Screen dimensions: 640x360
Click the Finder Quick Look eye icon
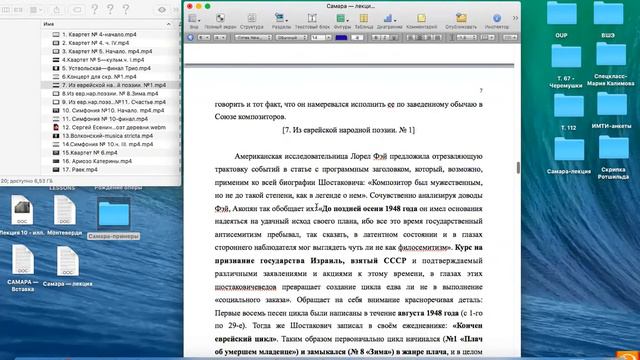click(x=162, y=10)
